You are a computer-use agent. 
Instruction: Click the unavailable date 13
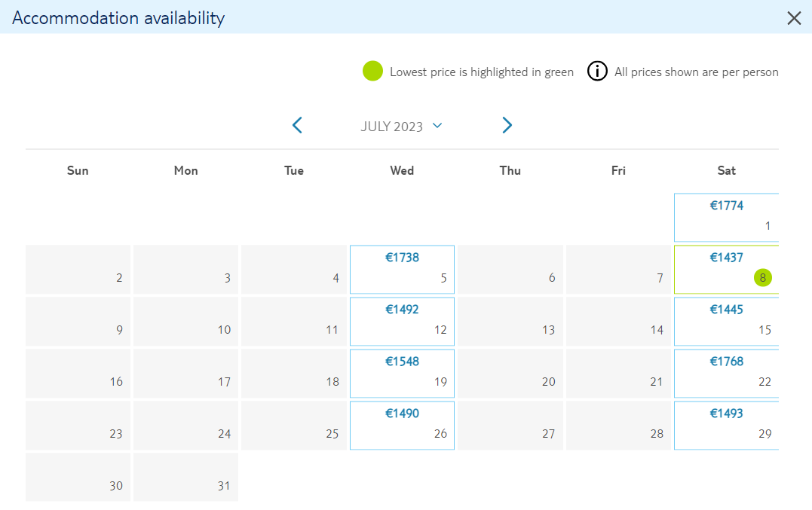510,321
